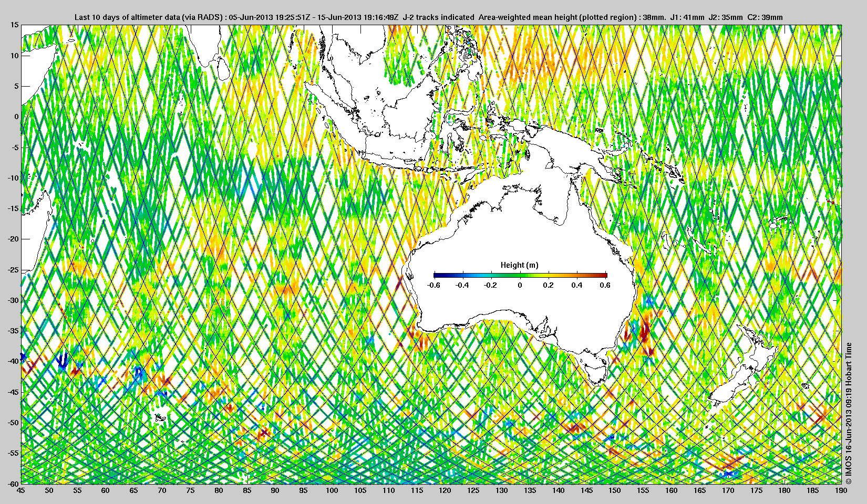
Task: Click the Height colorbar gradient strip
Action: click(520, 275)
